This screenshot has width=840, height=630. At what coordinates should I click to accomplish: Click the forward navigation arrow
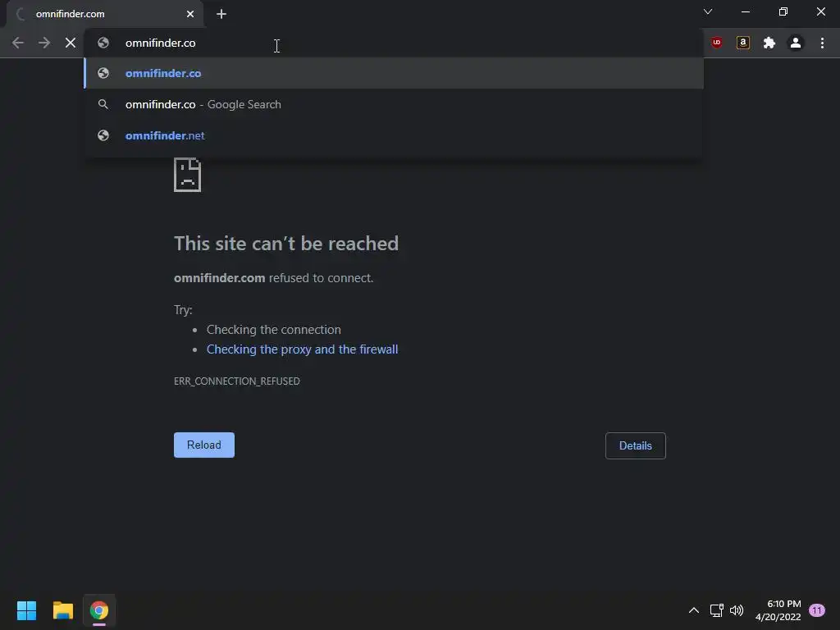tap(44, 43)
